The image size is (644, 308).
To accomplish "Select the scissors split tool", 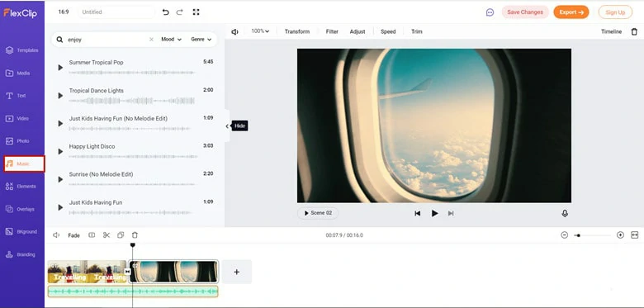I will (x=107, y=235).
